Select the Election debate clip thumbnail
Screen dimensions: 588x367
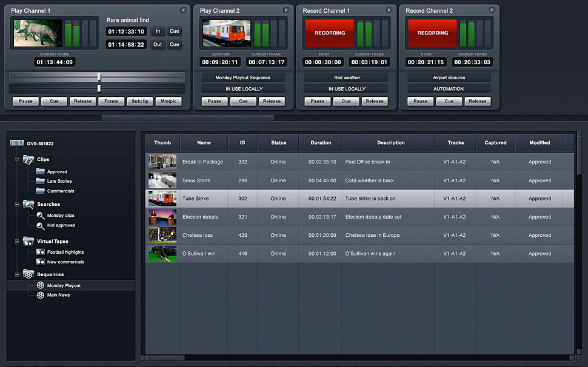click(x=162, y=217)
